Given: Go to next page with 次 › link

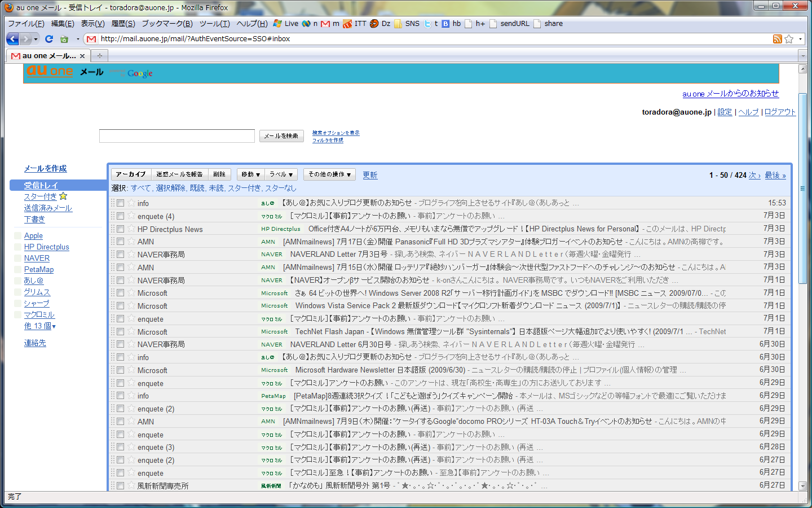Looking at the screenshot, I should [x=754, y=176].
